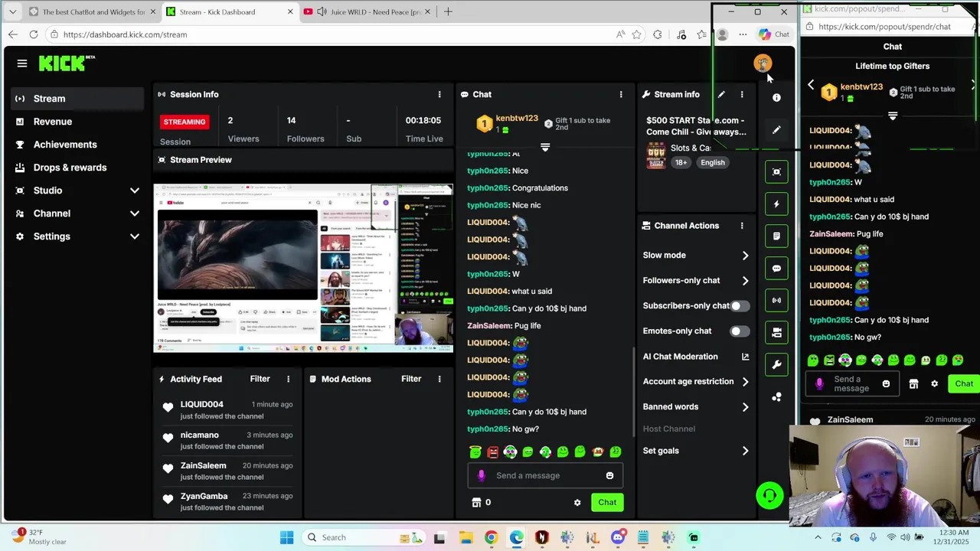Open kenbtw123 top gifter in dashboard chat

(x=517, y=119)
